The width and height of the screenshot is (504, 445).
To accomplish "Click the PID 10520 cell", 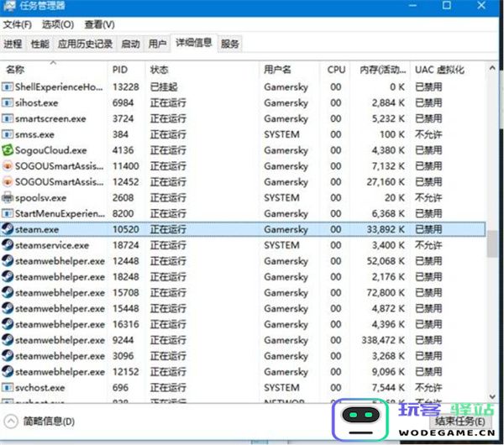I will [x=126, y=229].
